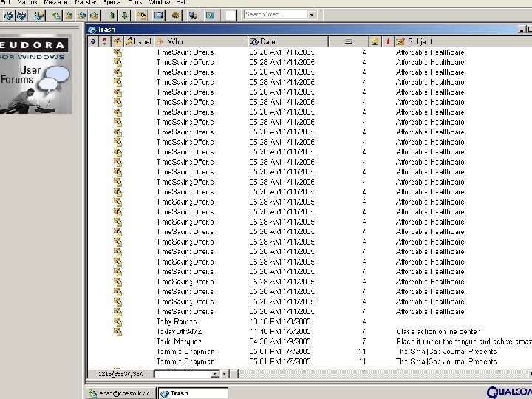Sort messages by the Label column
The height and width of the screenshot is (399, 532).
coord(139,41)
